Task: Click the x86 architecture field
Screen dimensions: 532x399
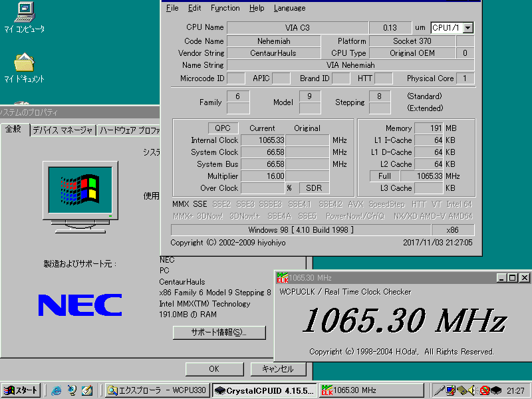Action: pyautogui.click(x=453, y=230)
